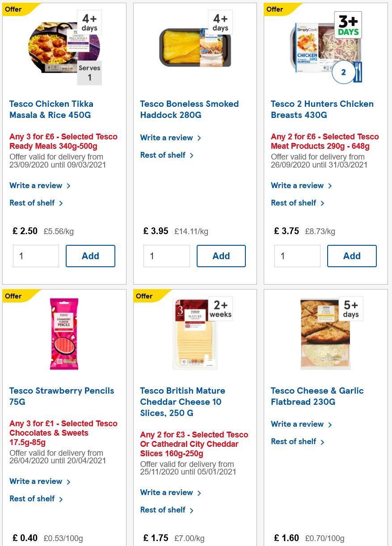The width and height of the screenshot is (392, 546).
Task: Write a review for the Hunters Chicken Breasts
Action: click(297, 185)
